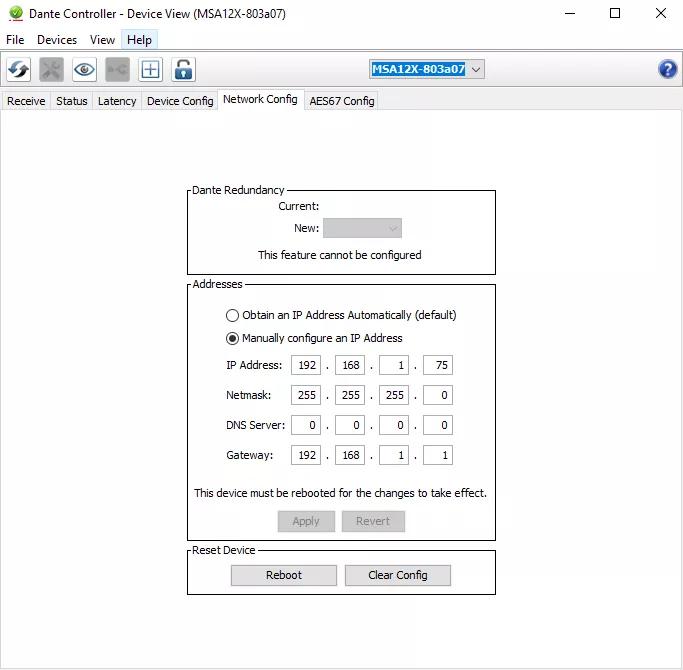The width and height of the screenshot is (683, 670).
Task: Switch to the AES67 Config tab
Action: click(x=342, y=101)
